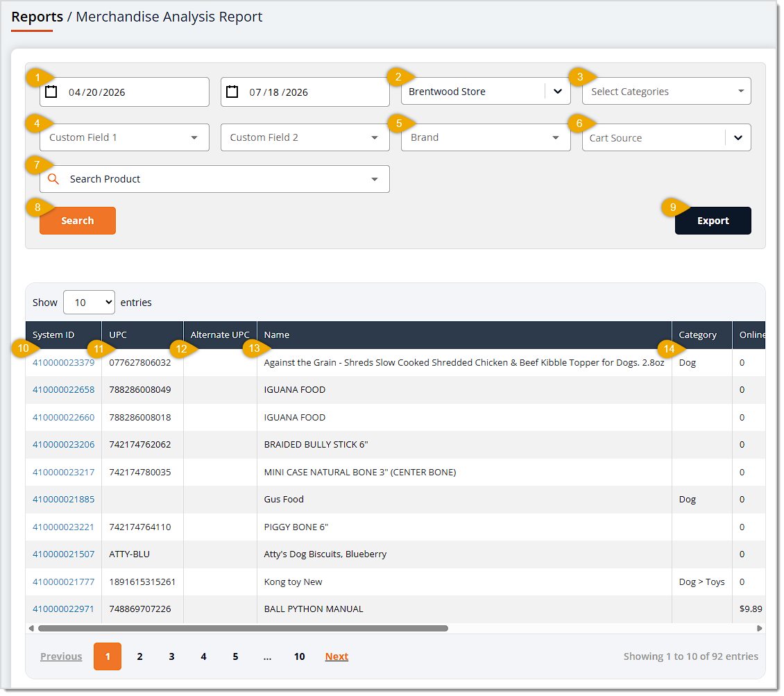Open the Cart Source dropdown
784x696 pixels.
pos(667,137)
